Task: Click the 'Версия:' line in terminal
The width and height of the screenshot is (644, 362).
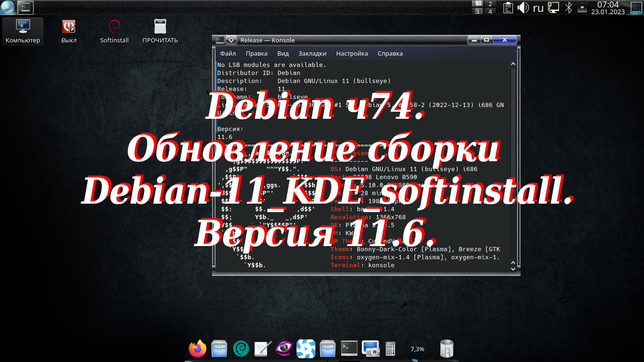Action: (230, 129)
